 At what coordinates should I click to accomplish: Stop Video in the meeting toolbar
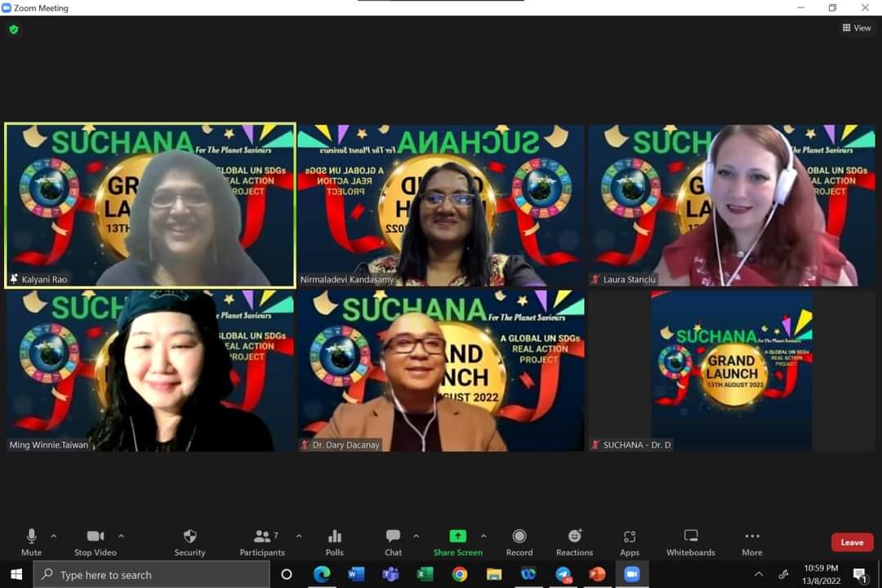95,542
